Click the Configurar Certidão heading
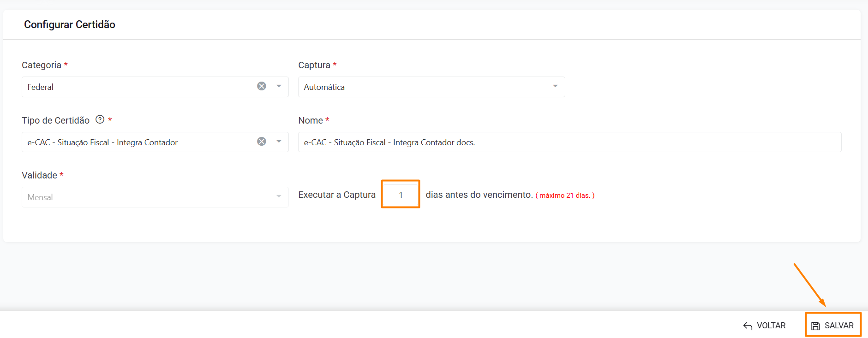The image size is (868, 338). click(70, 24)
